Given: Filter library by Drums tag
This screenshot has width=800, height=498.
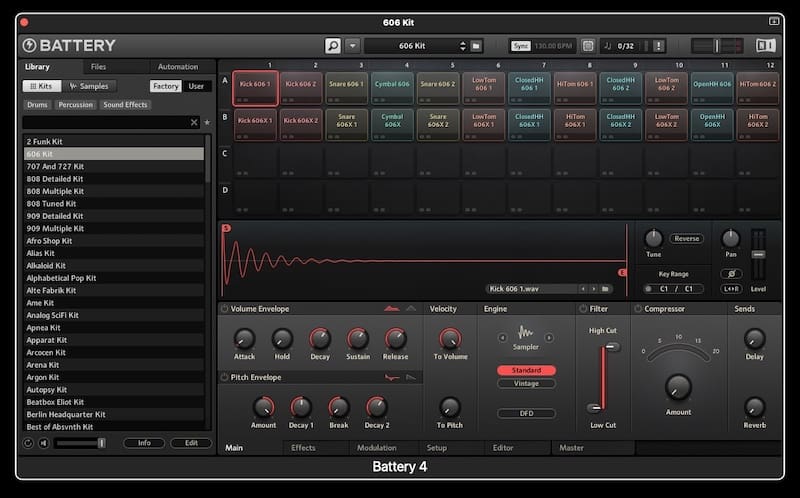Looking at the screenshot, I should tap(37, 105).
